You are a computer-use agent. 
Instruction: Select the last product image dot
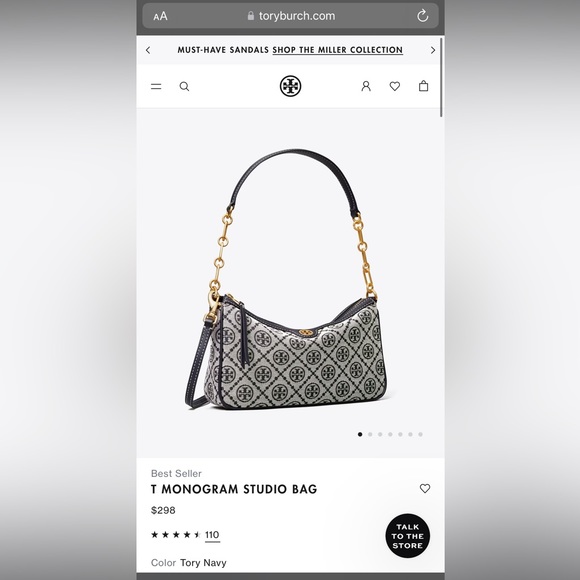pyautogui.click(x=421, y=434)
